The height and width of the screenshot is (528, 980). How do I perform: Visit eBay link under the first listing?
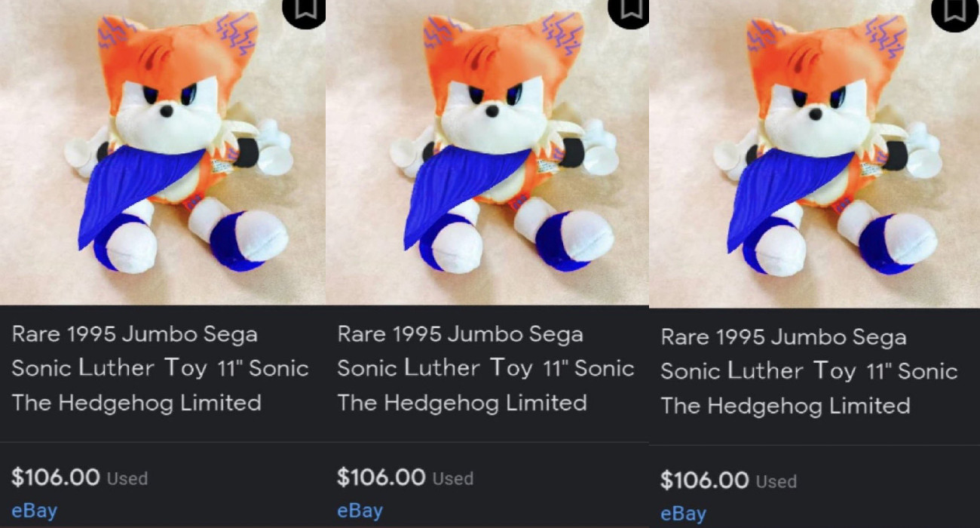[35, 511]
